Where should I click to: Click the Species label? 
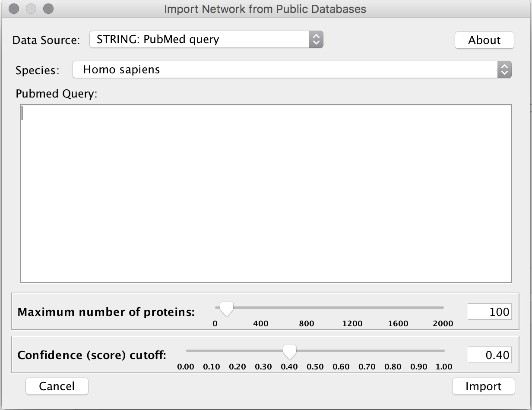tap(38, 70)
